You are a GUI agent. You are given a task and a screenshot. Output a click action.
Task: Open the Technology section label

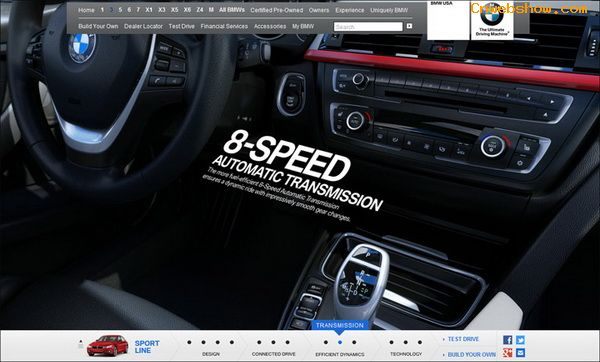coord(406,354)
